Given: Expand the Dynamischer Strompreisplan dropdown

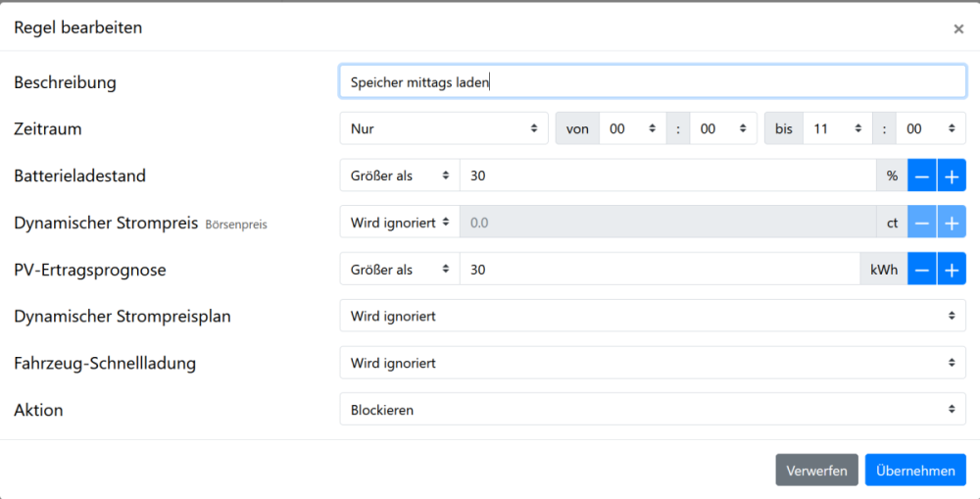Looking at the screenshot, I should click(x=652, y=316).
